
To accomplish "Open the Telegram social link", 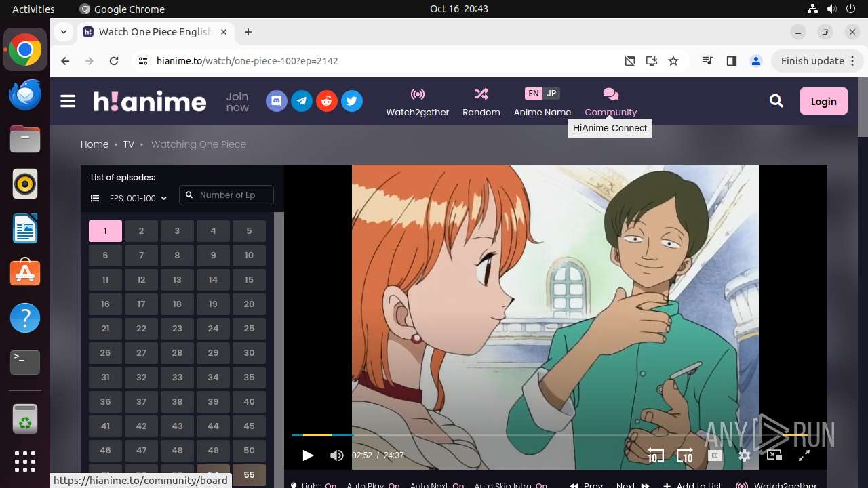I will pyautogui.click(x=302, y=102).
